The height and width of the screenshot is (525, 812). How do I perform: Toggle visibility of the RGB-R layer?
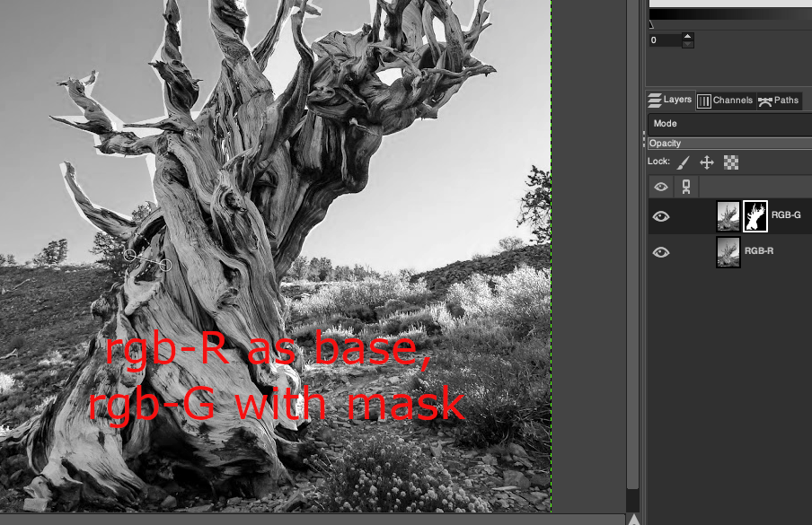coord(661,252)
